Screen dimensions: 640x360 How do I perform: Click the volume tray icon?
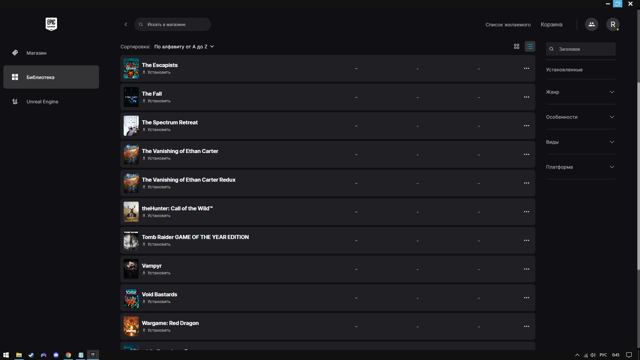pos(593,355)
